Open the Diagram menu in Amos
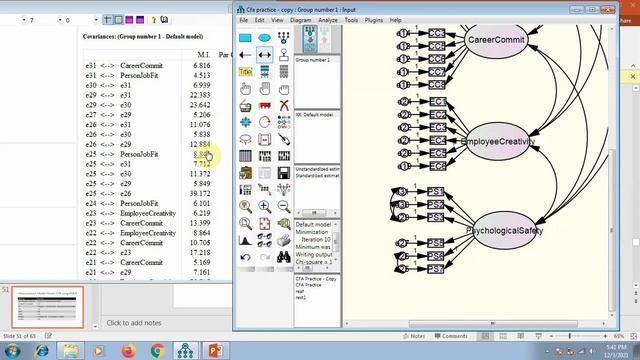 pyautogui.click(x=301, y=20)
